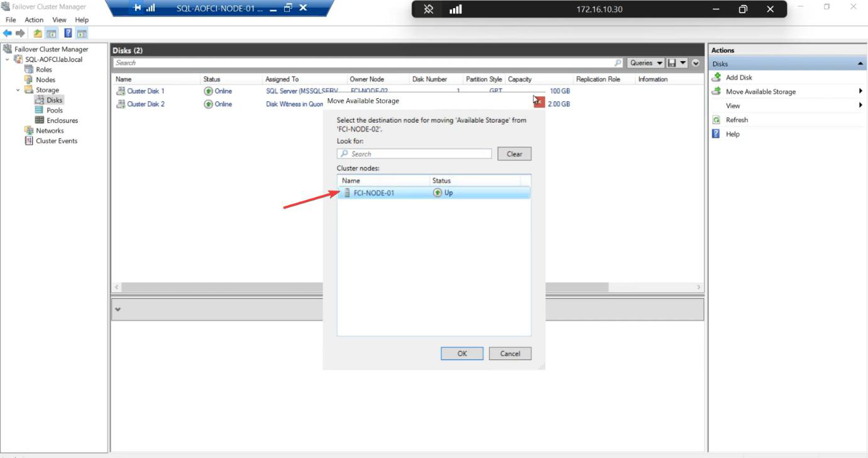Click the Cluster Disk 2 disk icon
The image size is (868, 458).
(x=121, y=104)
